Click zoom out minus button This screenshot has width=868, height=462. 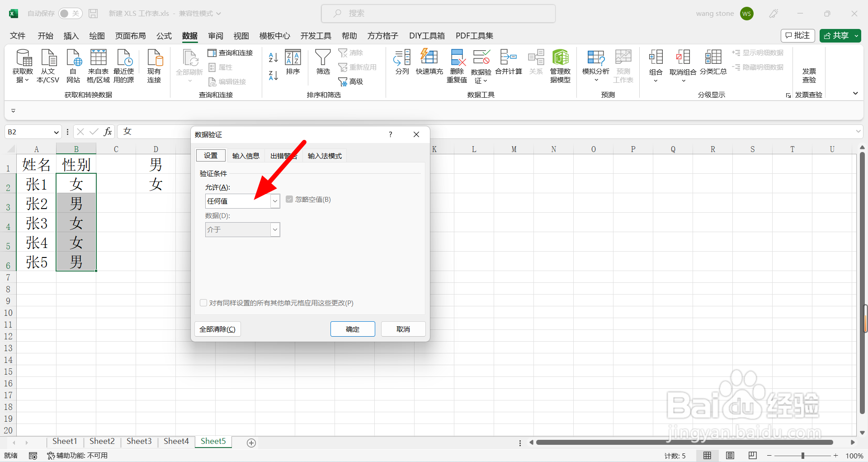(x=769, y=456)
